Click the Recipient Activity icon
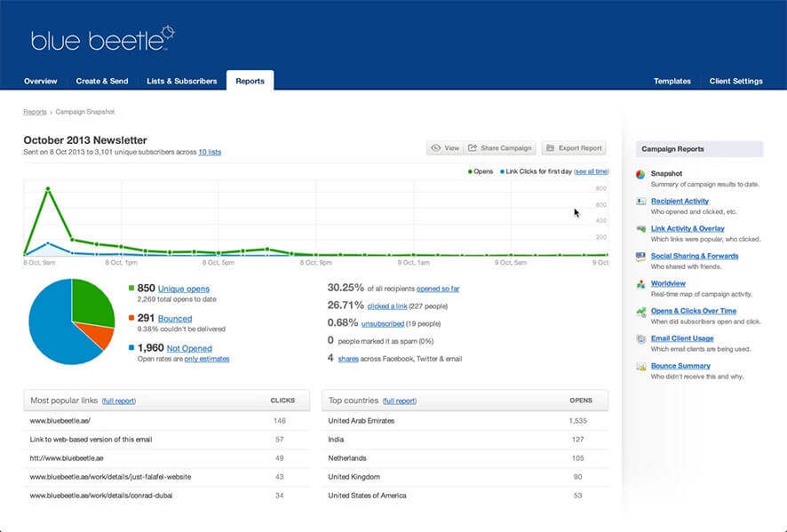 pos(641,202)
